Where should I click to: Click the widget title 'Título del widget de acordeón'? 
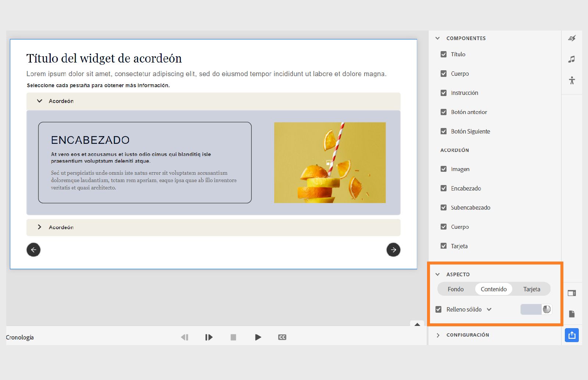pyautogui.click(x=104, y=58)
